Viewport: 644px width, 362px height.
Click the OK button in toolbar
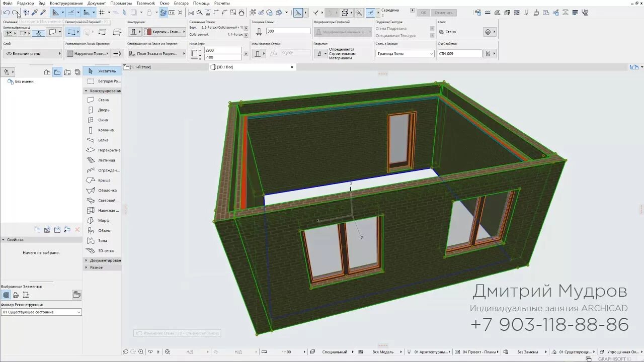(x=423, y=13)
